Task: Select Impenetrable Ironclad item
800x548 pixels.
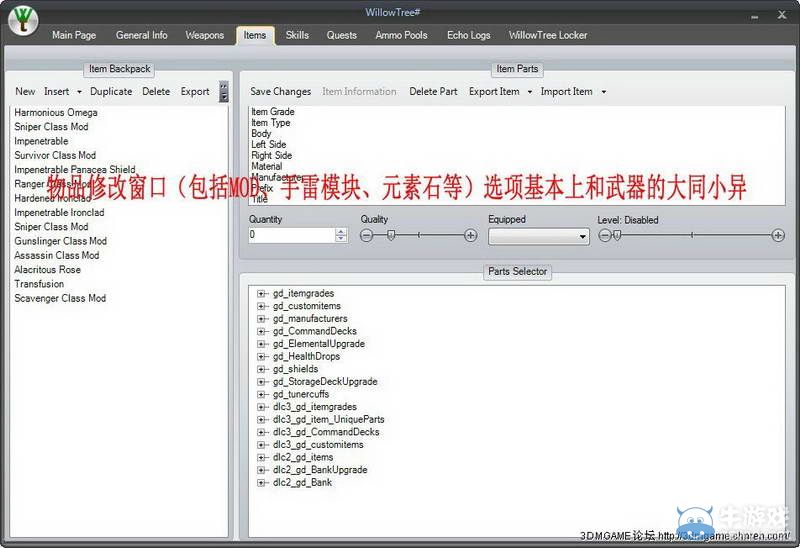Action: [59, 212]
